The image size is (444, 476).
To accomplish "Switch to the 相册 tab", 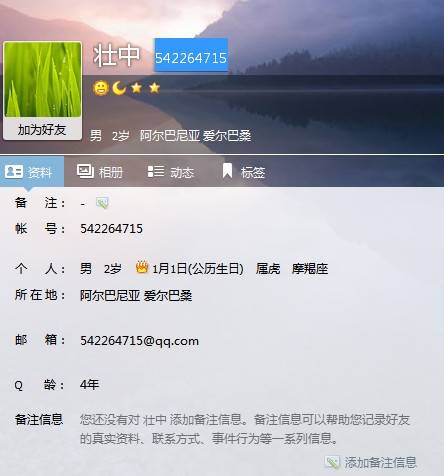I will tap(100, 172).
